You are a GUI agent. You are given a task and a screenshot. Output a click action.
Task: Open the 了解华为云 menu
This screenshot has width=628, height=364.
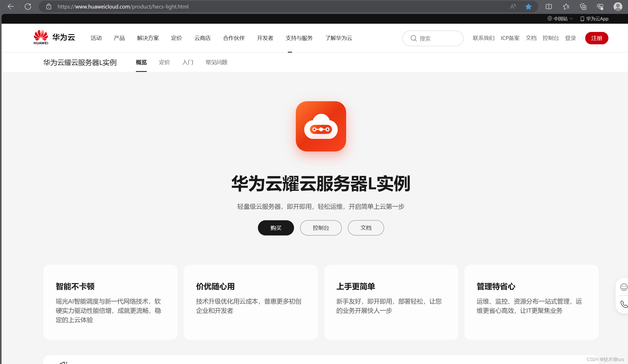pos(339,38)
